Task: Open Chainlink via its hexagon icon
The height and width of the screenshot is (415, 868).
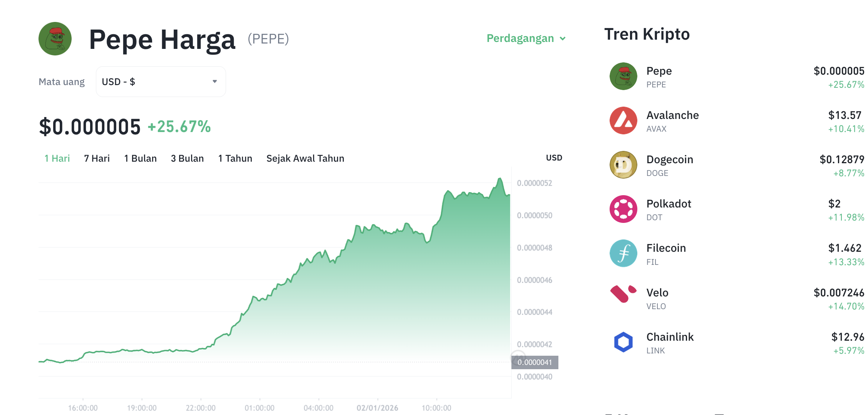Action: click(623, 342)
